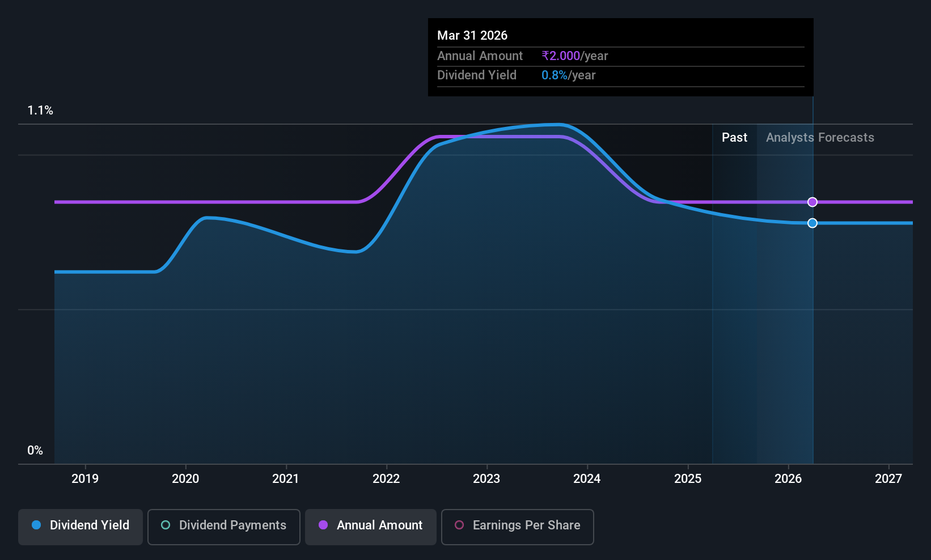This screenshot has width=931, height=560.
Task: Toggle the Dividend Payments legend series
Action: (224, 527)
